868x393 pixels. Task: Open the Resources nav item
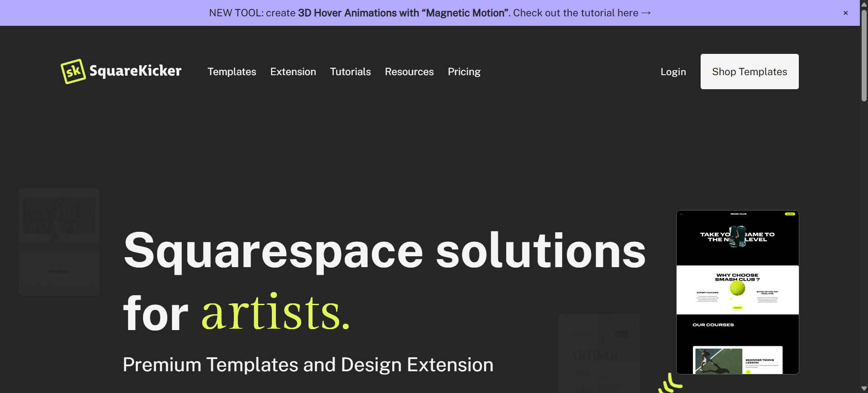[409, 72]
